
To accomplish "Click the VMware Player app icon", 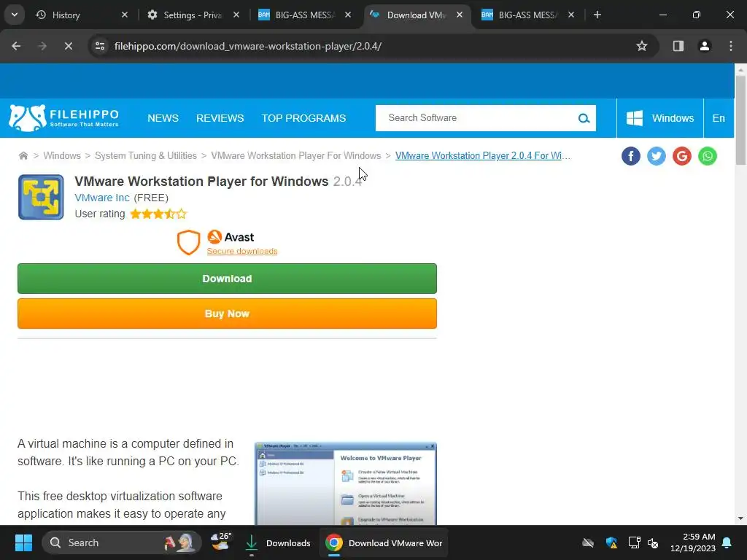I will pyautogui.click(x=41, y=197).
